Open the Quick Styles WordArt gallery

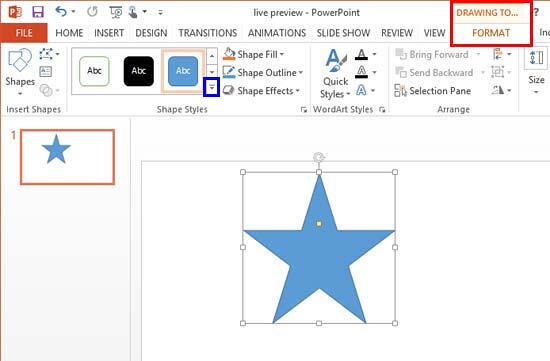[335, 74]
